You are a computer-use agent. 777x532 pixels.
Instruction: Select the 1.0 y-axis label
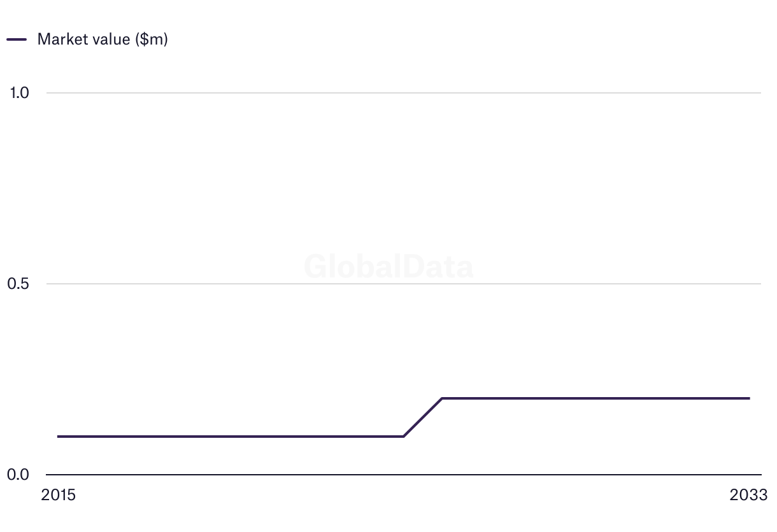pyautogui.click(x=20, y=93)
